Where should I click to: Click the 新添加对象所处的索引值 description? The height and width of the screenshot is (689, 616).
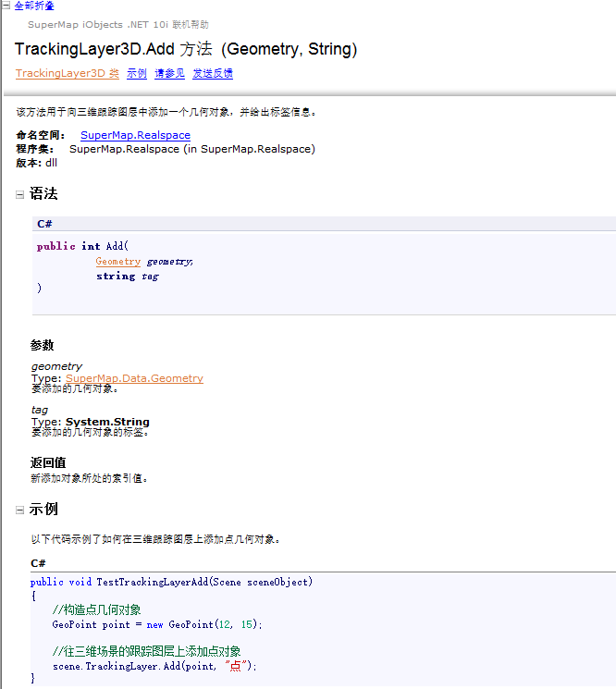[x=90, y=478]
